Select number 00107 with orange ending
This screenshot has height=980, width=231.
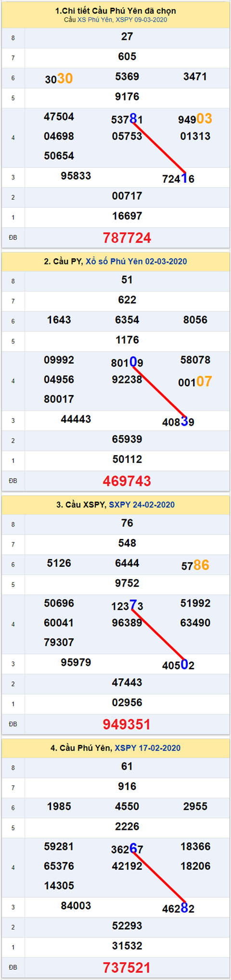pyautogui.click(x=195, y=382)
